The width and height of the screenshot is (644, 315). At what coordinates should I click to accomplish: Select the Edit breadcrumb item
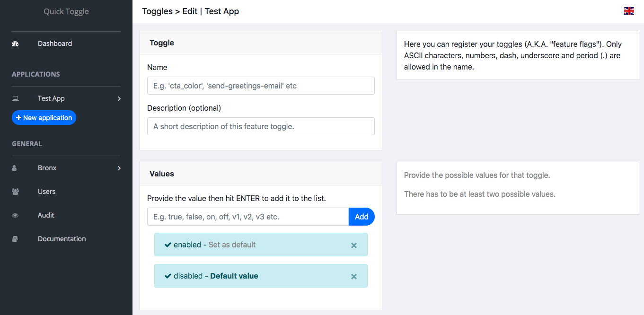190,11
